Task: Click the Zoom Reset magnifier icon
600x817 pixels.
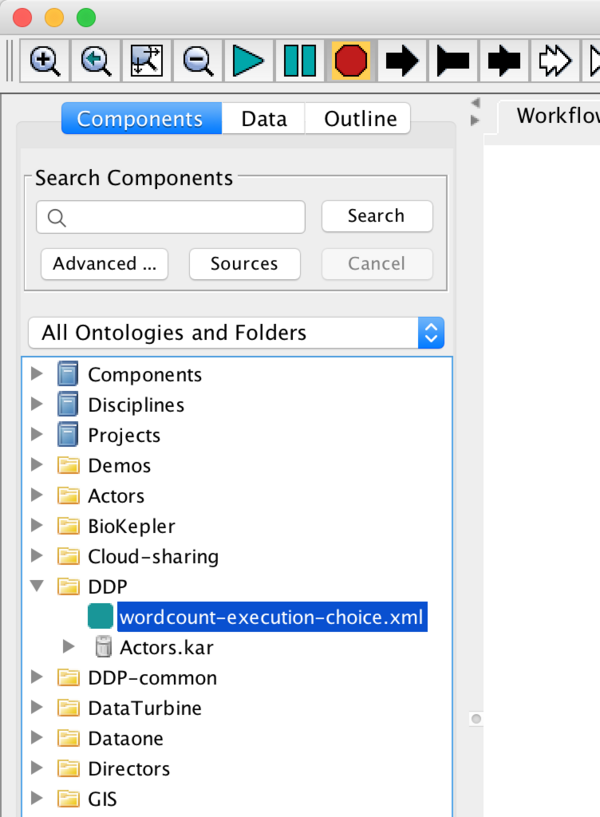Action: 96,61
